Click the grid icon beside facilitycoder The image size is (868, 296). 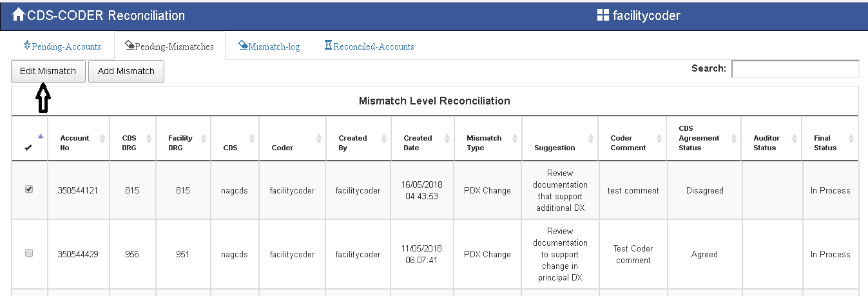(x=603, y=15)
